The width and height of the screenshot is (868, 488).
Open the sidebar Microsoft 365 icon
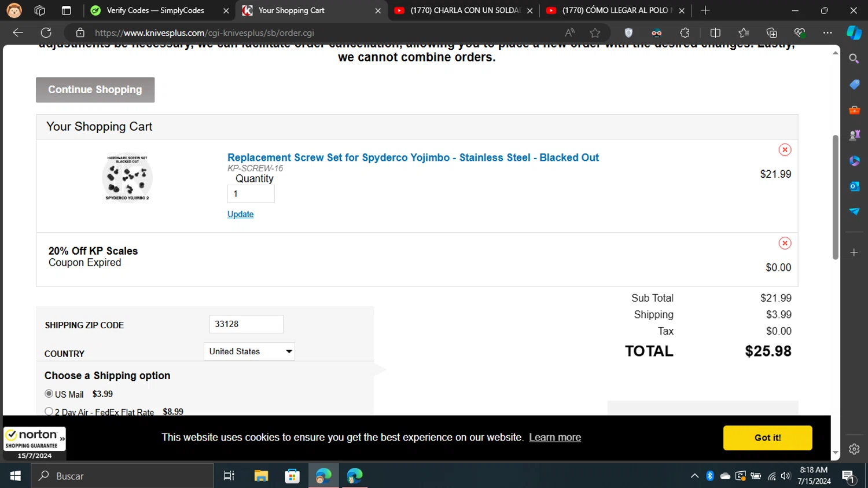tap(854, 161)
